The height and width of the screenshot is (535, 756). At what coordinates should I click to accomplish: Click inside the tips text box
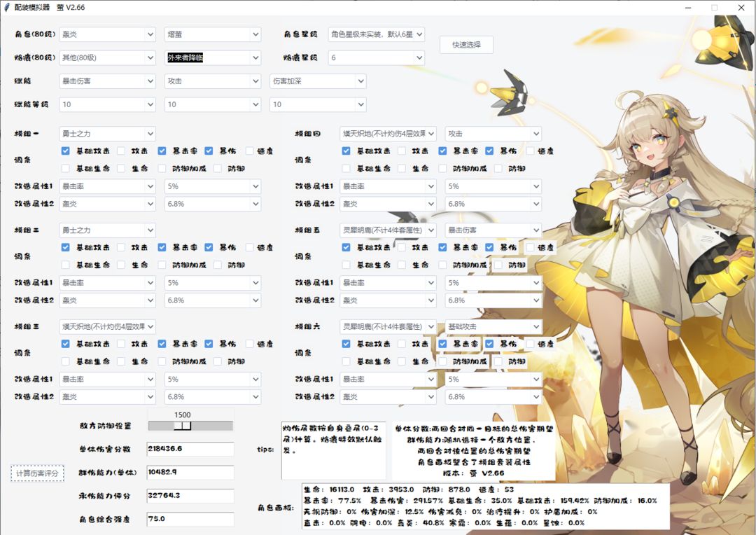(x=333, y=450)
